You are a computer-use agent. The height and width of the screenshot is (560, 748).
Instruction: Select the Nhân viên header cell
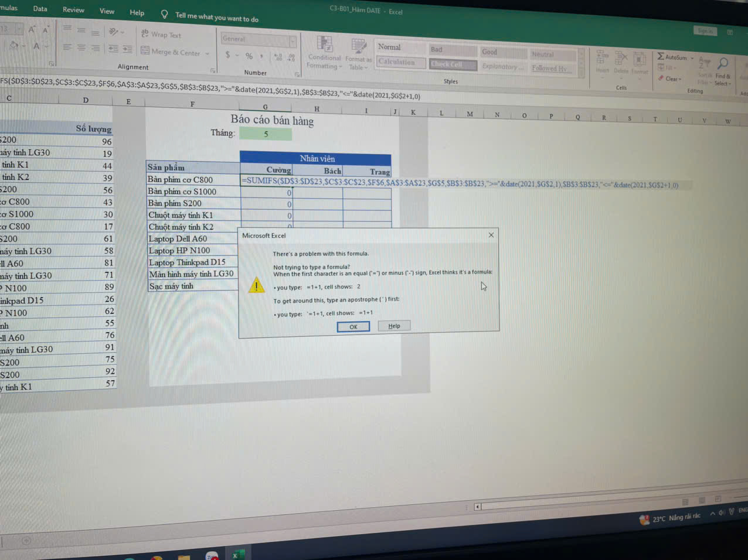click(x=315, y=158)
